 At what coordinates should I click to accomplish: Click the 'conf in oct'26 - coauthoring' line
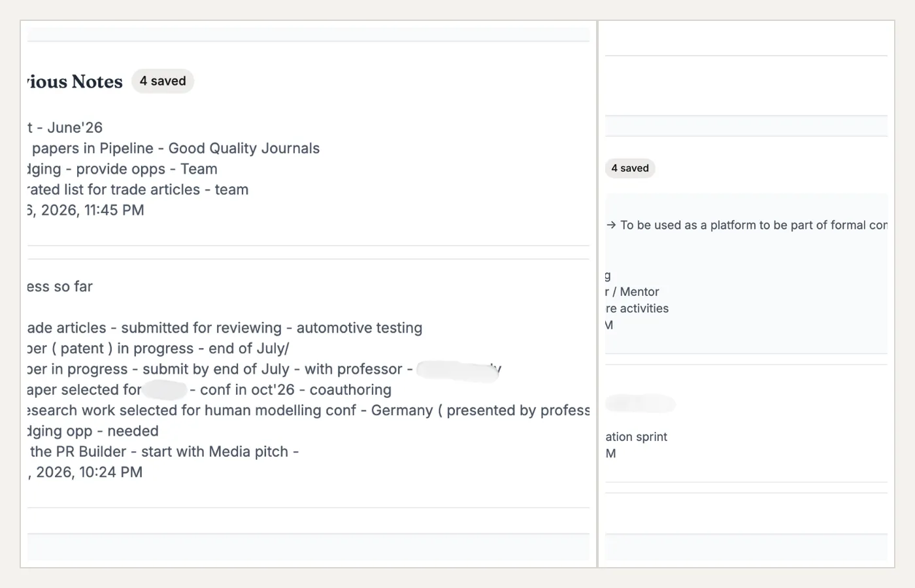pyautogui.click(x=209, y=390)
